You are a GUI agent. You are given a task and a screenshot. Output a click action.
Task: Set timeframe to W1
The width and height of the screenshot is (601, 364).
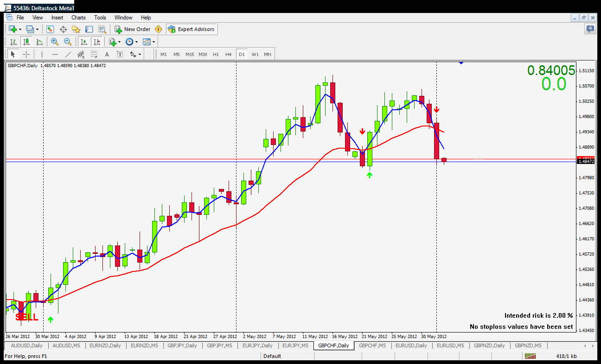coord(255,54)
